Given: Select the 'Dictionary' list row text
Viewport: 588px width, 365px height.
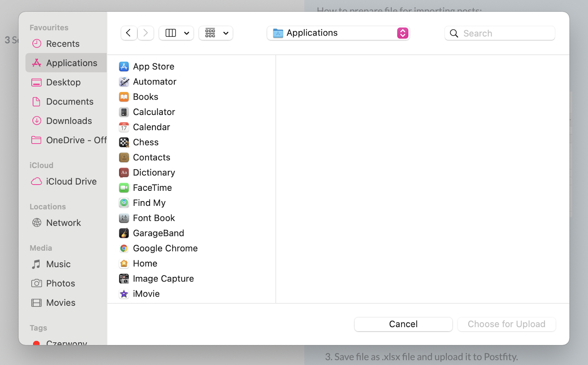Looking at the screenshot, I should (154, 172).
